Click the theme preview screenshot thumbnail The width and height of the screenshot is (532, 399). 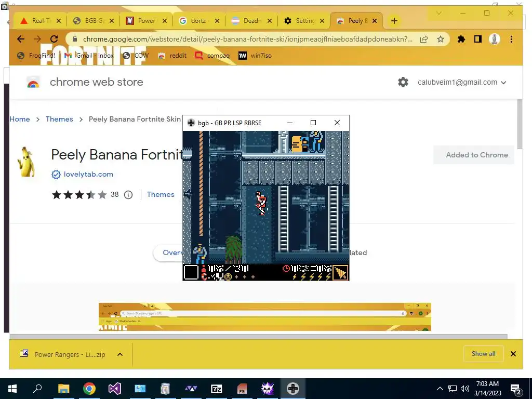264,317
